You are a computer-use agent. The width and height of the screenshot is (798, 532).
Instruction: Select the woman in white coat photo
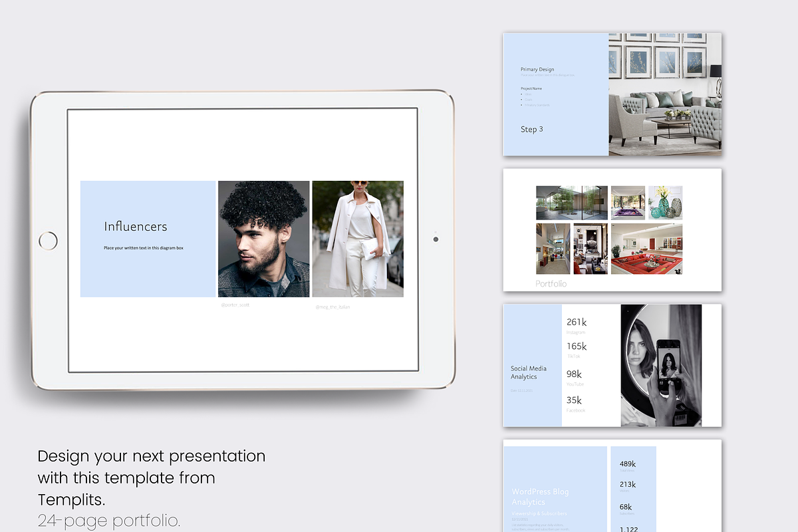click(358, 239)
